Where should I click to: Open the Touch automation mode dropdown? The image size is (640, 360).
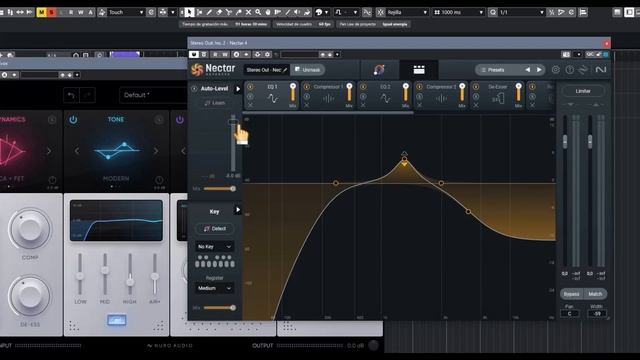[126, 12]
